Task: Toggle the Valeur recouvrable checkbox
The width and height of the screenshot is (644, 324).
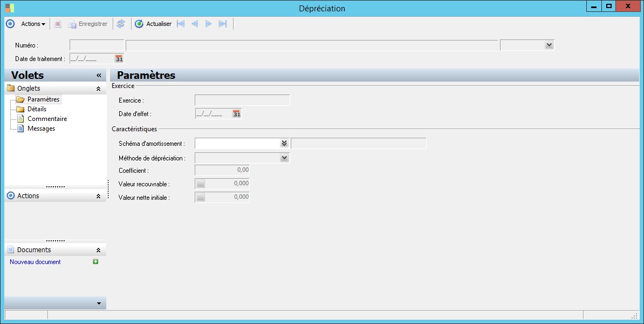Action: point(201,184)
